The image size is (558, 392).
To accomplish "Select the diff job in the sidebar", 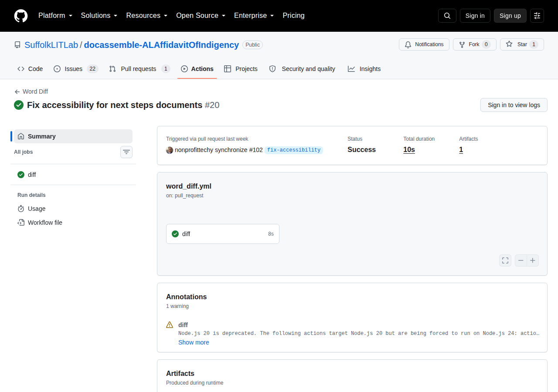I will tap(73, 175).
